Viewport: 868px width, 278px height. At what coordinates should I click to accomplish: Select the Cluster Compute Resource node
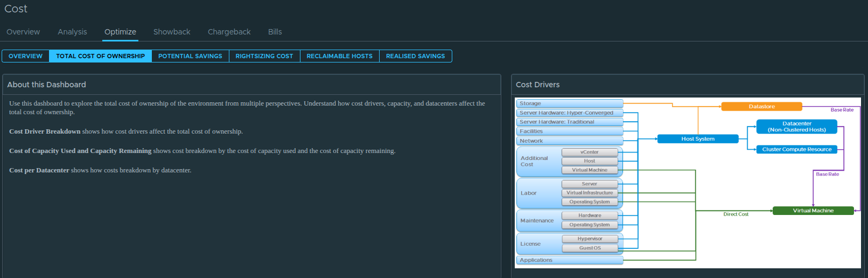(796, 149)
